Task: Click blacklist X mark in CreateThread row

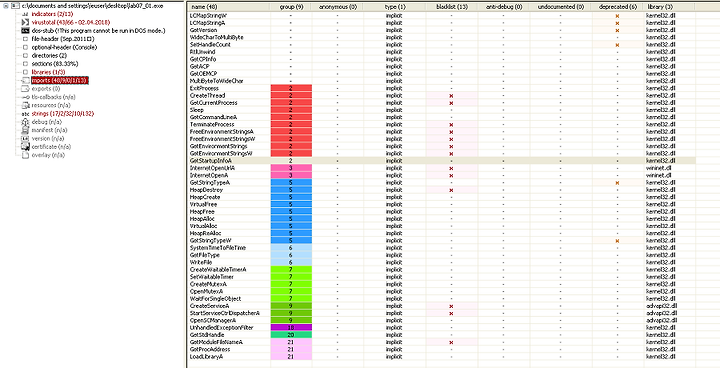Action: [x=451, y=96]
